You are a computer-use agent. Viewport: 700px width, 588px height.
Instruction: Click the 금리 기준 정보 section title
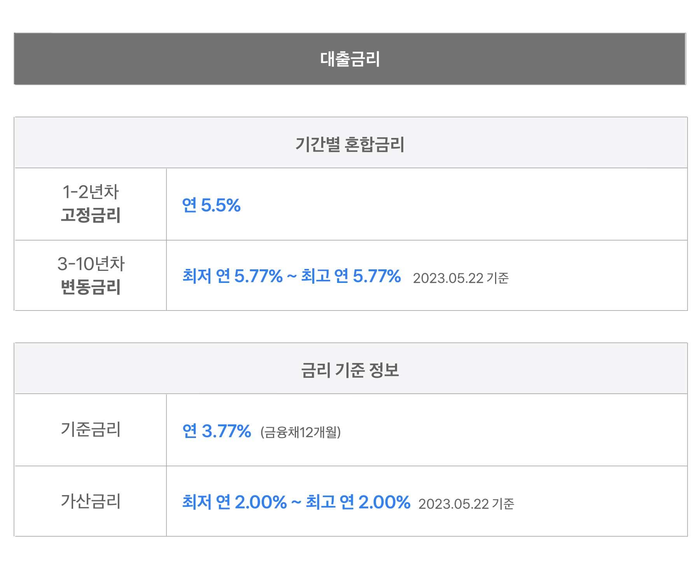point(350,370)
